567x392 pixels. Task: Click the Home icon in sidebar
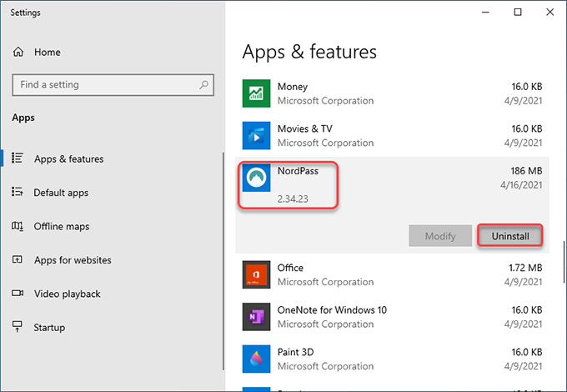pos(18,52)
